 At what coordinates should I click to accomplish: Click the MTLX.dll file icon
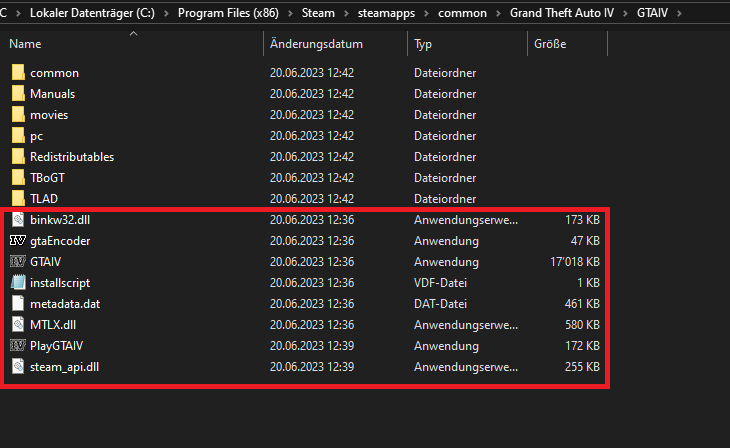tap(17, 325)
